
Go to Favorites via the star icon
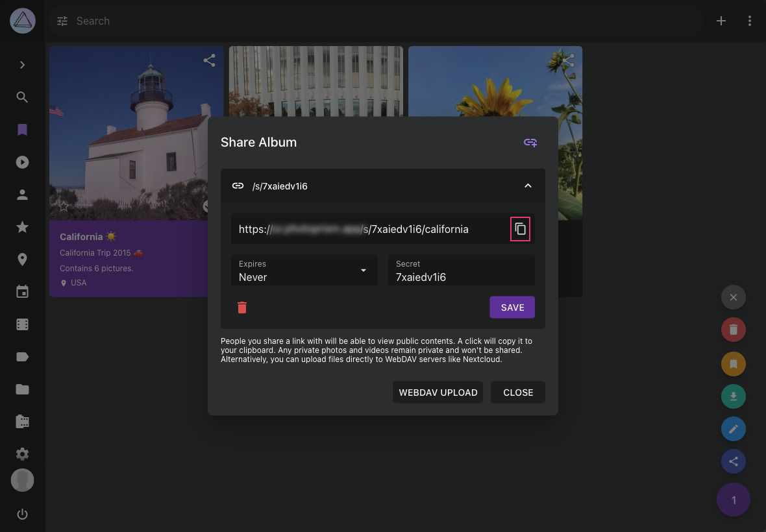(x=22, y=226)
